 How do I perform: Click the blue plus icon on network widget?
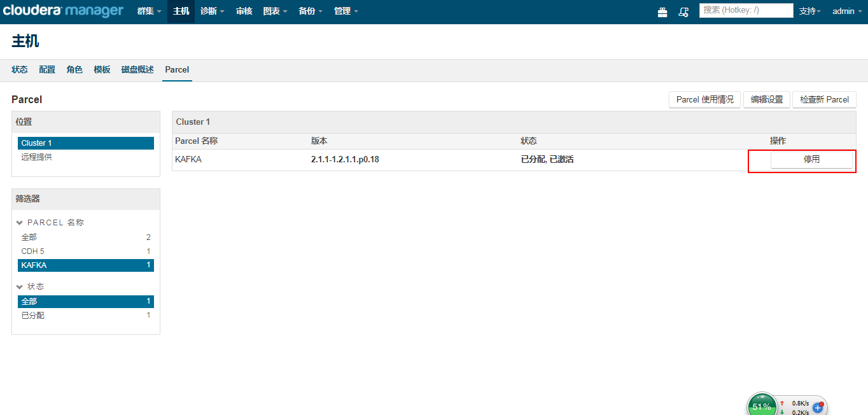click(818, 407)
